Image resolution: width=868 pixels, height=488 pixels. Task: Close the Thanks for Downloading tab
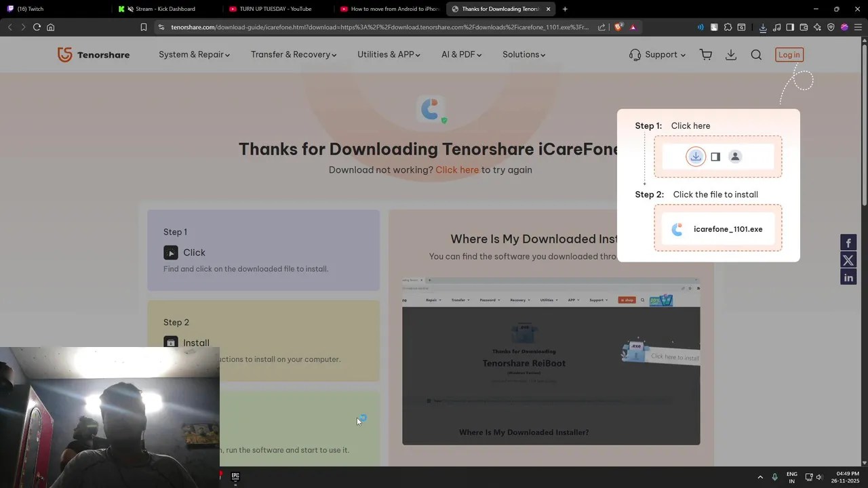coord(548,9)
